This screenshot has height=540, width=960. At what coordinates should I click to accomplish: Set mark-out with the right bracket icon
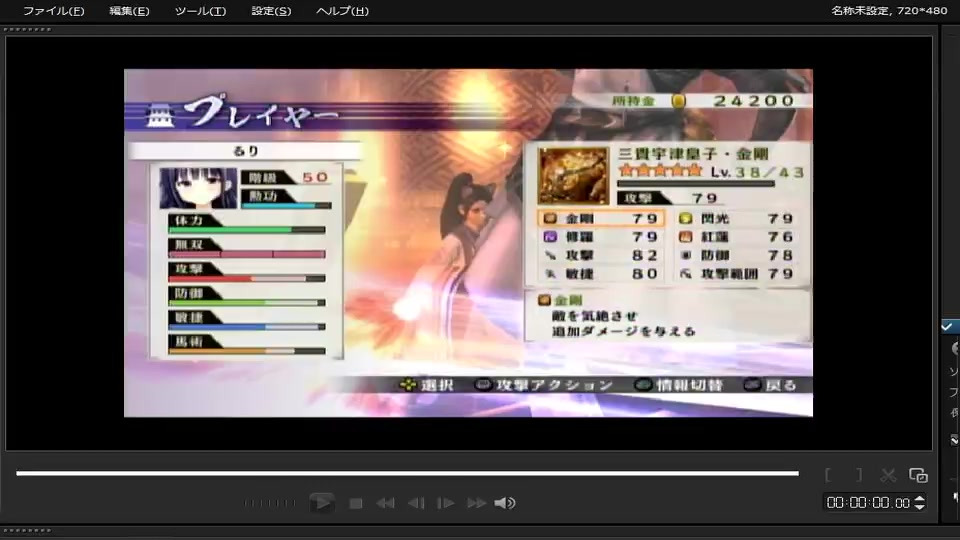[859, 475]
